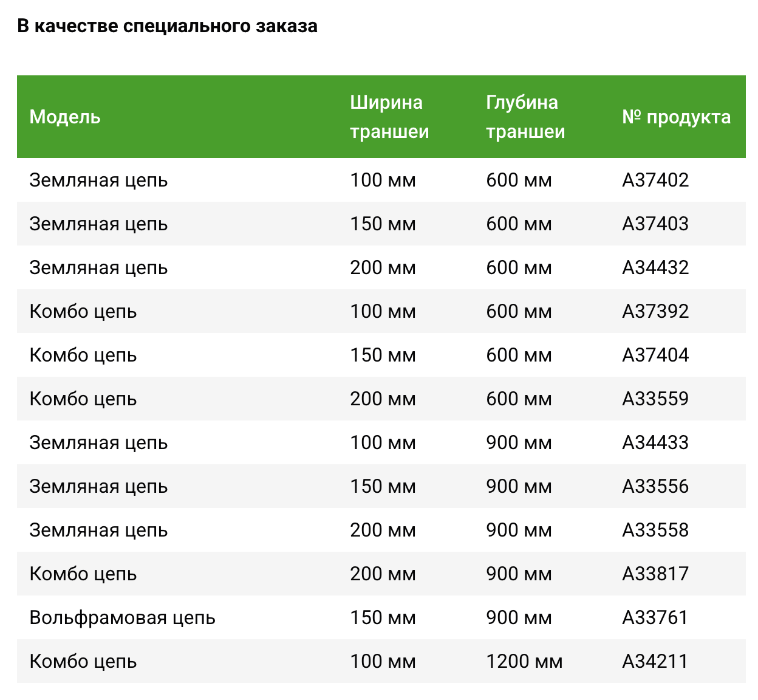
Task: Click product number A37392
Action: point(655,311)
